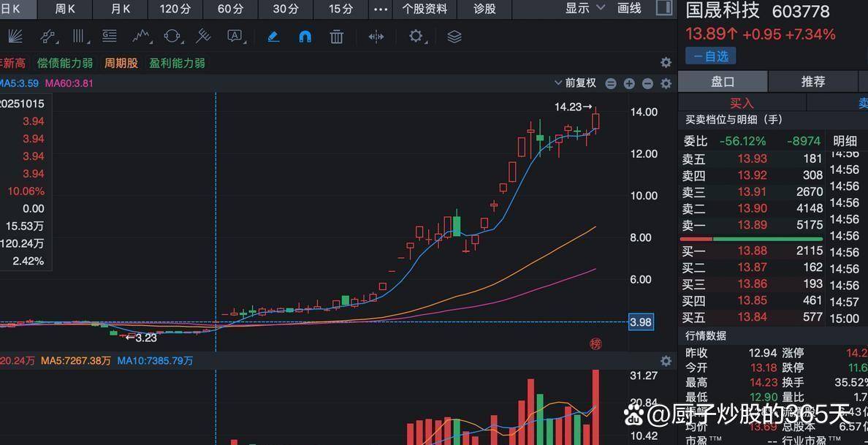The width and height of the screenshot is (868, 445).
Task: Open the chart drawing settings gear
Action: click(415, 37)
